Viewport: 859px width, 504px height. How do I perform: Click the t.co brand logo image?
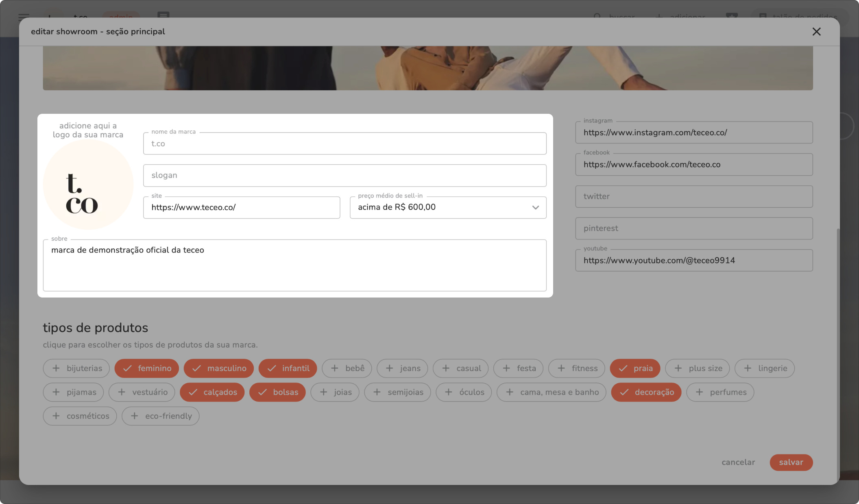tap(88, 185)
